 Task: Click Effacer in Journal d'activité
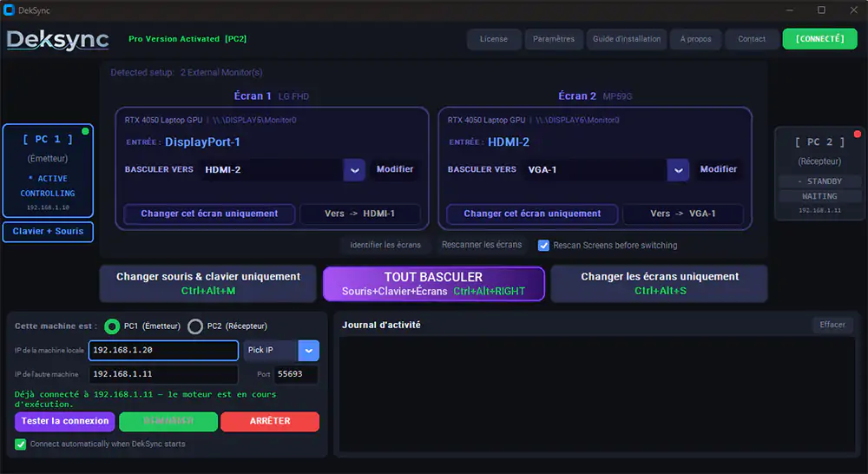832,325
